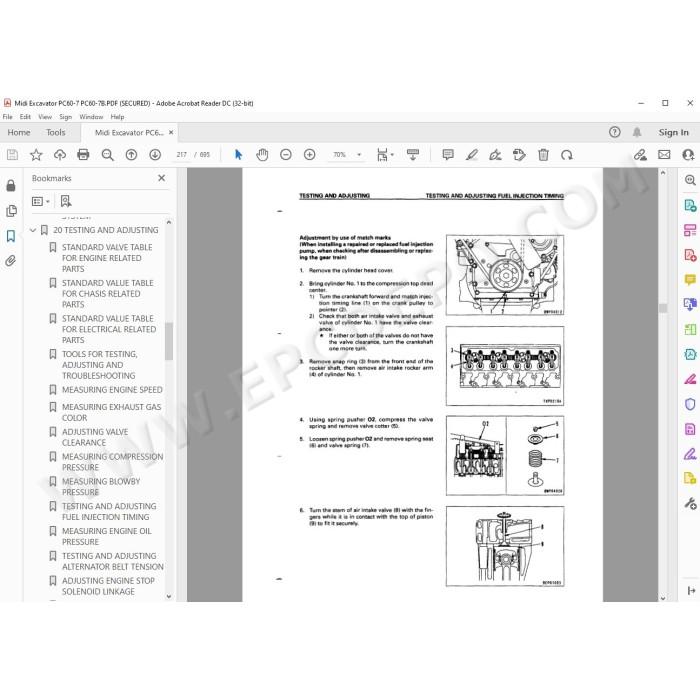Screen dimensions: 700x700
Task: Select the Highlight text tool
Action: [x=472, y=155]
